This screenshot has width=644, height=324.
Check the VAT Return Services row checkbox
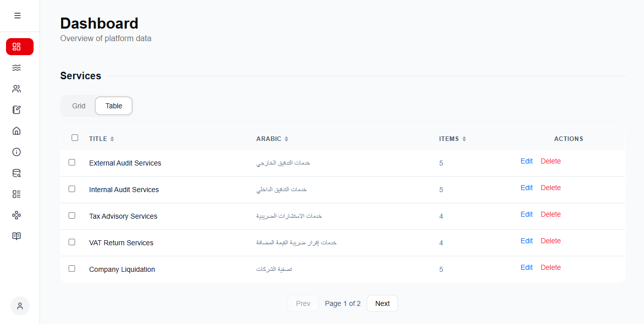point(72,242)
